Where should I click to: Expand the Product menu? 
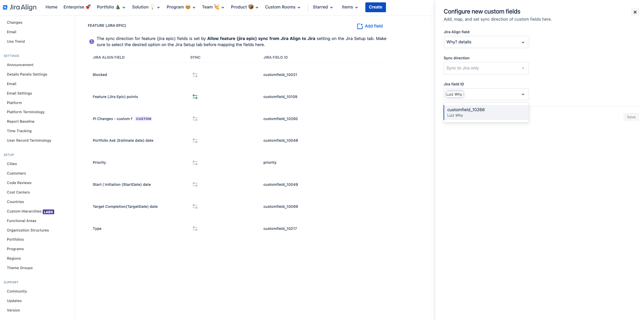[x=244, y=7]
